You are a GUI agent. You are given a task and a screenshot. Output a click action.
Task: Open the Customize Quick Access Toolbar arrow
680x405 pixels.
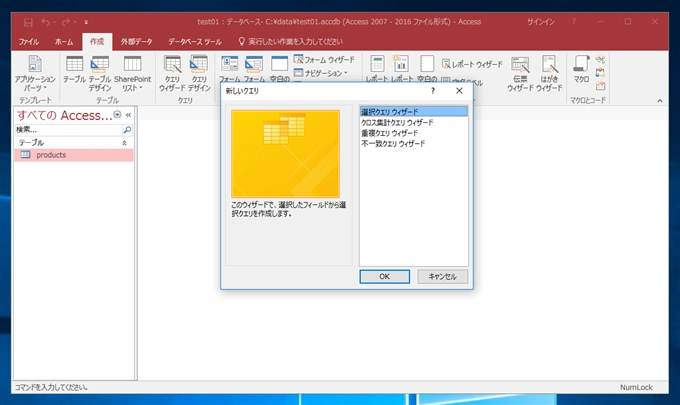pos(86,22)
